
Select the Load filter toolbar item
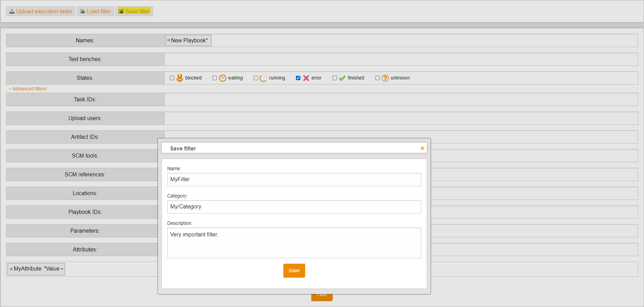click(95, 11)
